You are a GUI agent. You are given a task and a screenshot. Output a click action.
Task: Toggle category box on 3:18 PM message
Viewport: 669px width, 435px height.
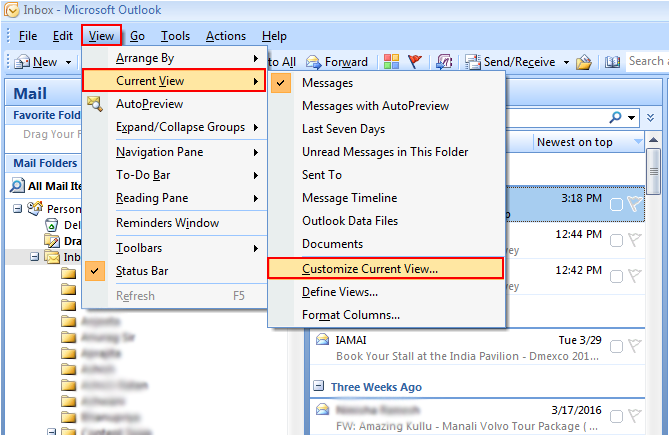616,205
